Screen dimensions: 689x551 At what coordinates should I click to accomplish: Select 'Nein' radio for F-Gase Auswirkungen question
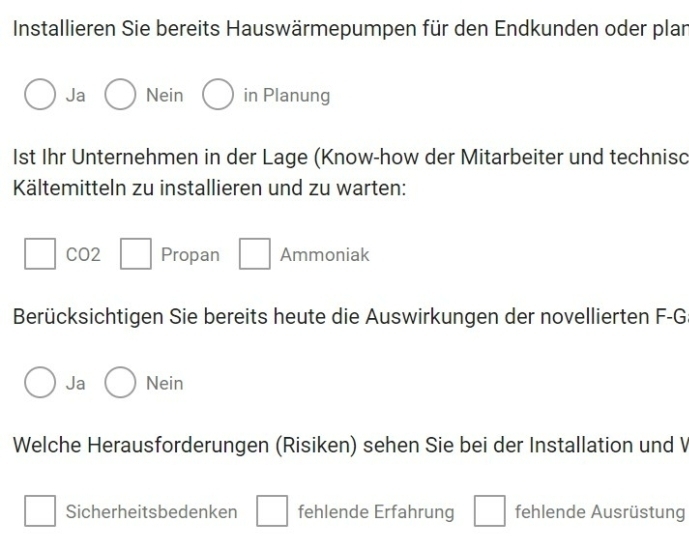[x=119, y=383]
